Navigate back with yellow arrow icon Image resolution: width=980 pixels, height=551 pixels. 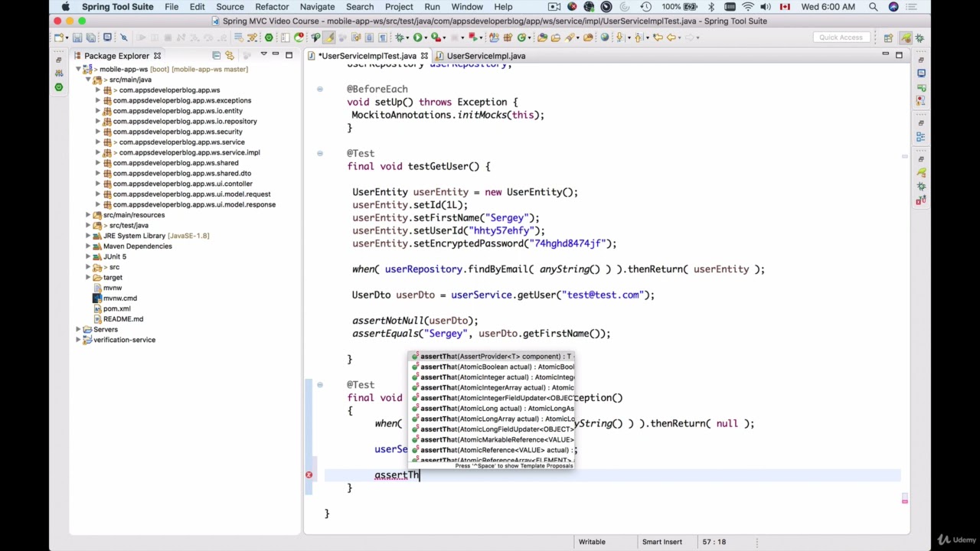pos(671,37)
